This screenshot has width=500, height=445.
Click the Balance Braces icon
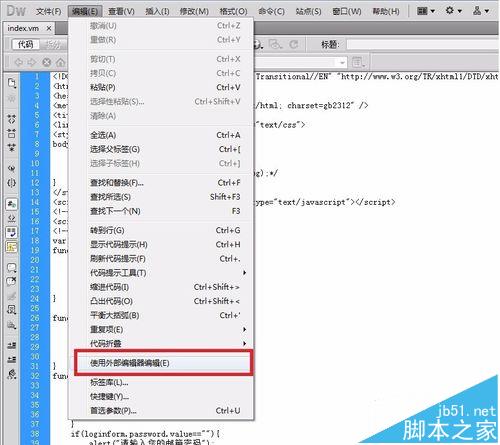12,183
